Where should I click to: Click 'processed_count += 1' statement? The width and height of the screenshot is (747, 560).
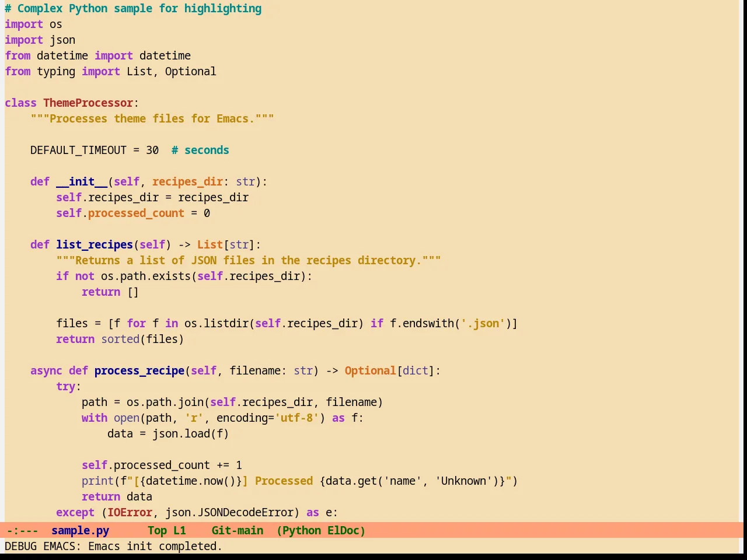point(177,465)
